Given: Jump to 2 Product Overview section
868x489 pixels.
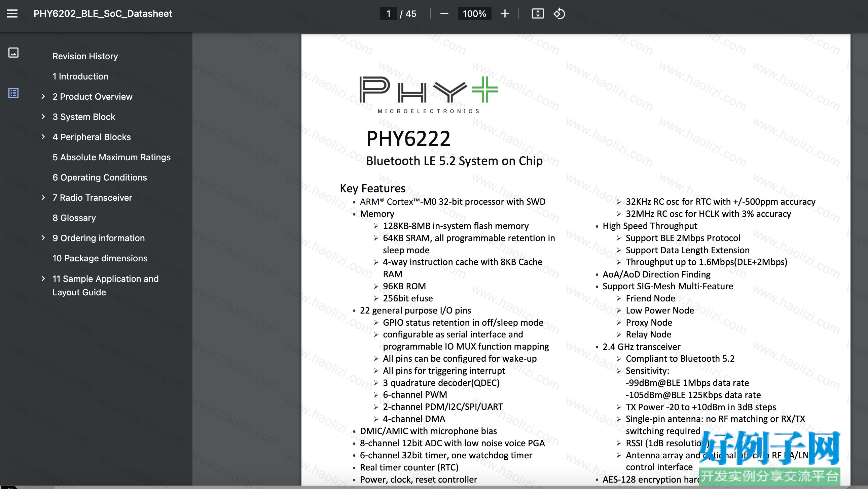Looking at the screenshot, I should [92, 96].
